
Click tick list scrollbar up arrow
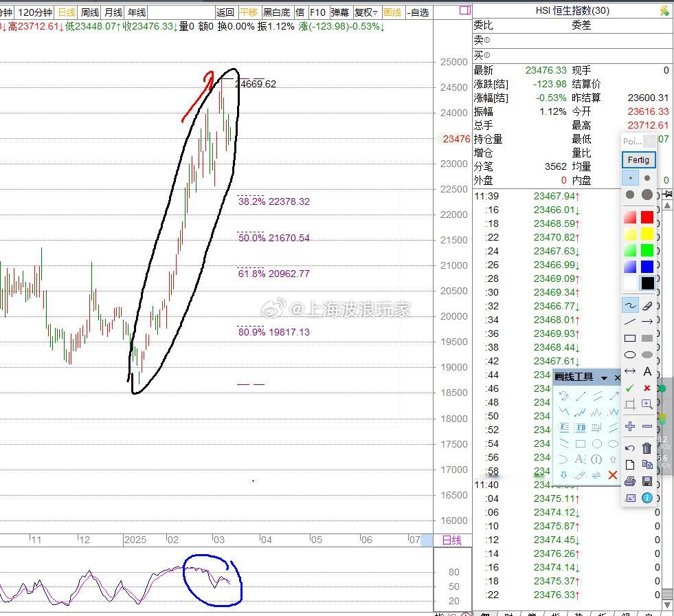pos(668,206)
